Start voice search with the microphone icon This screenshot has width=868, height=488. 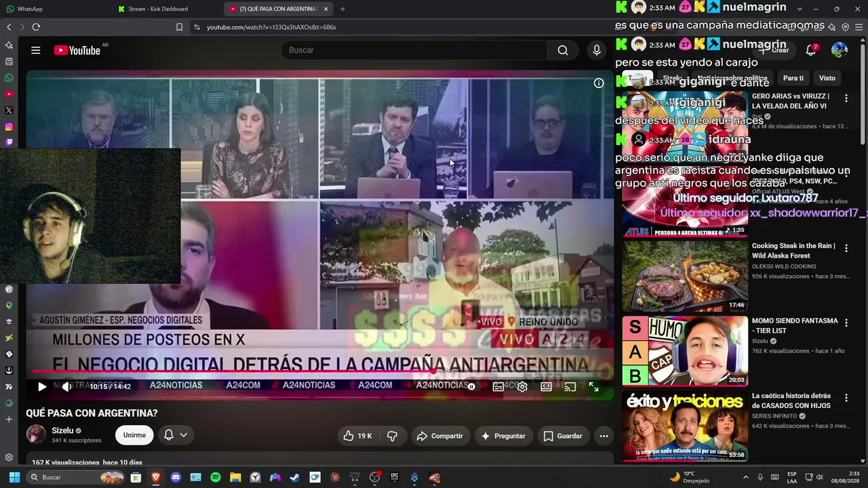[x=597, y=50]
